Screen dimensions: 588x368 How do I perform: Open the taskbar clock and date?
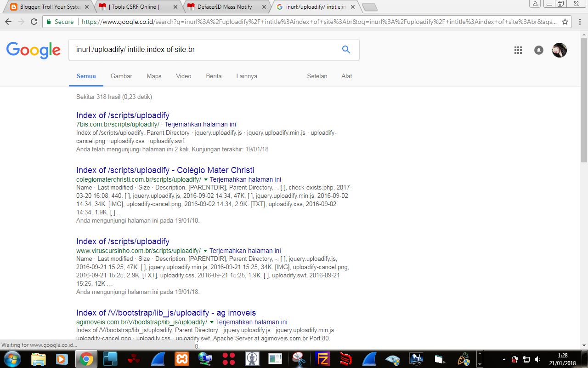tap(563, 359)
